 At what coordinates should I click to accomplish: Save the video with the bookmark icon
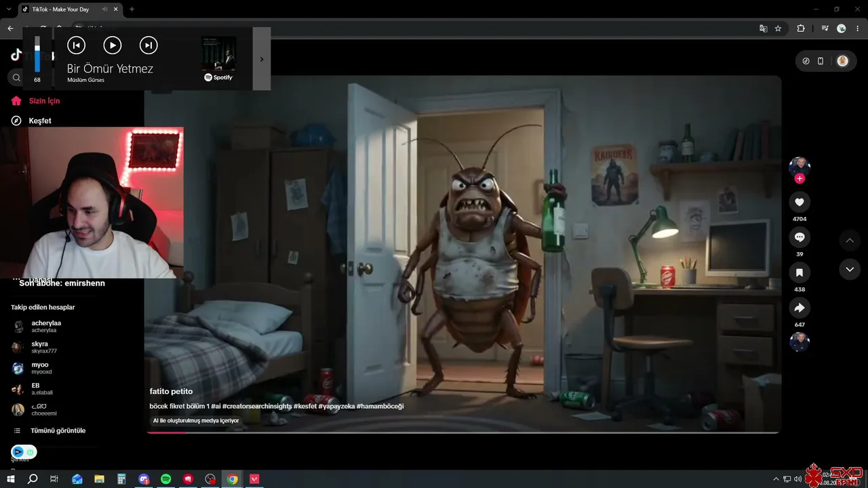800,272
